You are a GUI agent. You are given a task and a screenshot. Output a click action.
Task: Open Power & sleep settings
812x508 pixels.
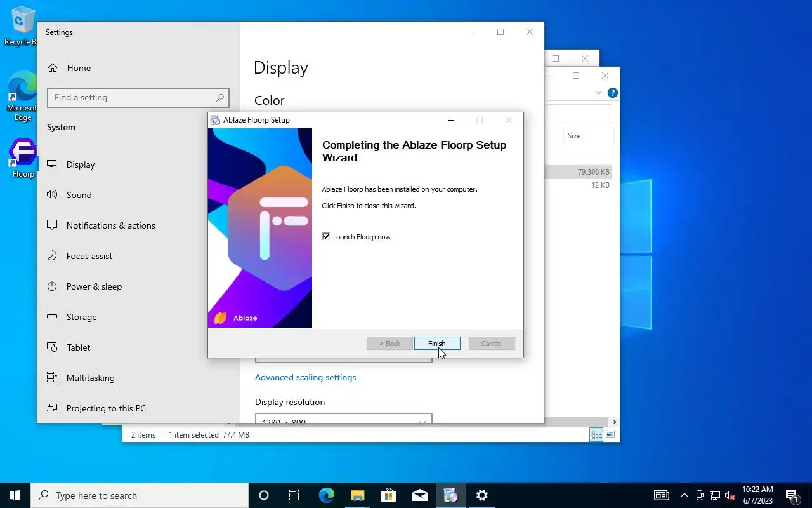tap(138, 286)
